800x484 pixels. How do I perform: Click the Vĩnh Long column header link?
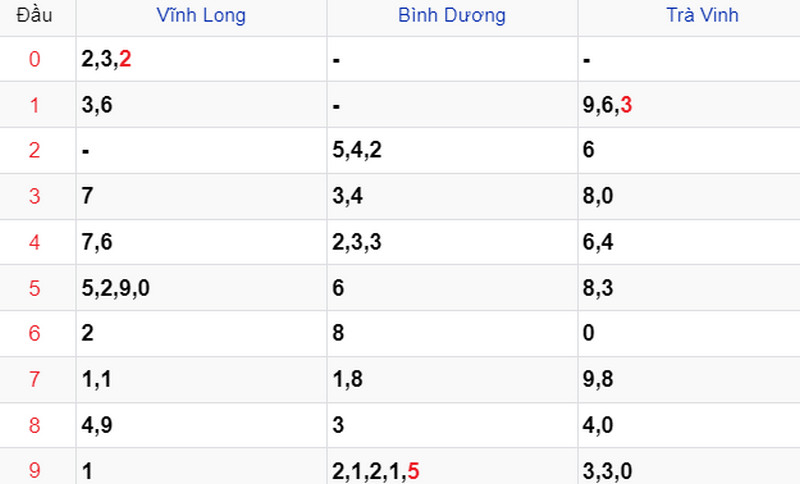tap(201, 15)
